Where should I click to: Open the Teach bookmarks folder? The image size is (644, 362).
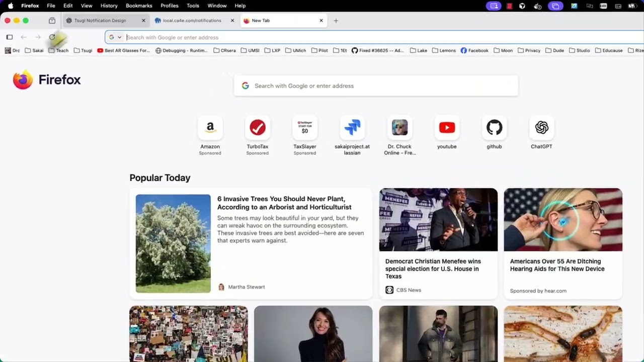click(58, 50)
